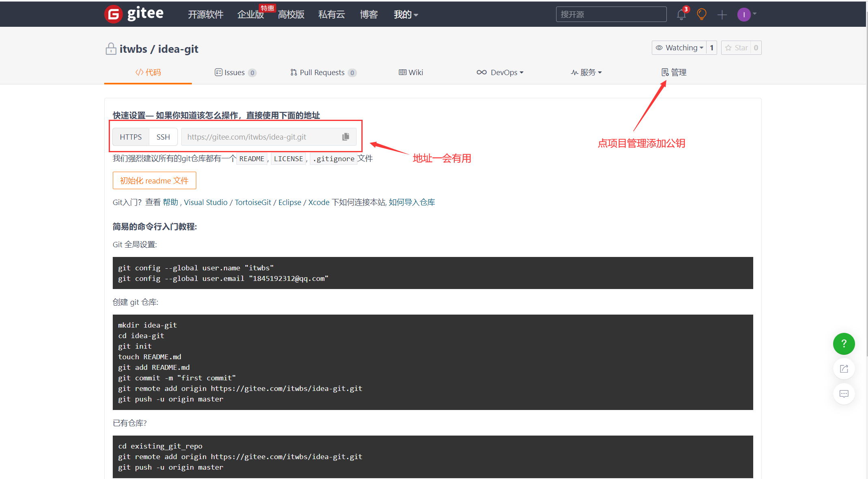868x479 pixels.
Task: Open the purple user avatar menu
Action: [744, 15]
